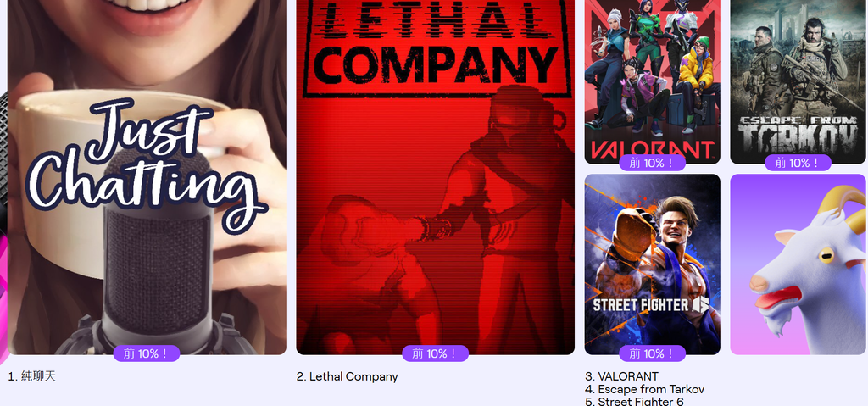The image size is (868, 406).
Task: Click the microphone in Just Chatting image
Action: [x=158, y=255]
